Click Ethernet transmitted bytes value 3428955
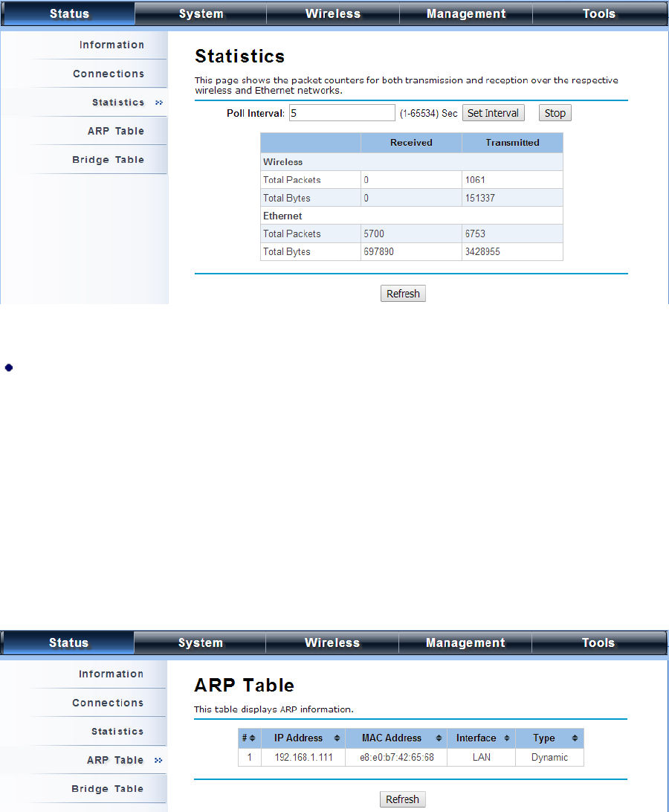The height and width of the screenshot is (812, 669). click(482, 251)
